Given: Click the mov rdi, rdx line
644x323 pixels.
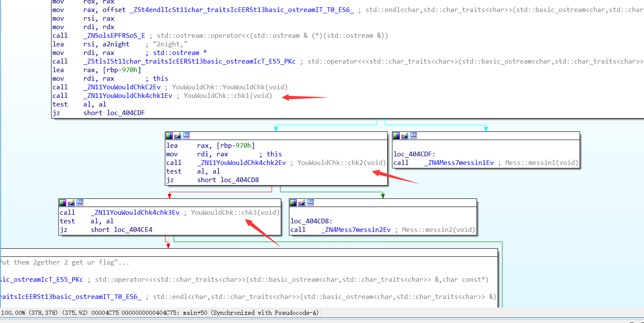Looking at the screenshot, I should point(83,27).
